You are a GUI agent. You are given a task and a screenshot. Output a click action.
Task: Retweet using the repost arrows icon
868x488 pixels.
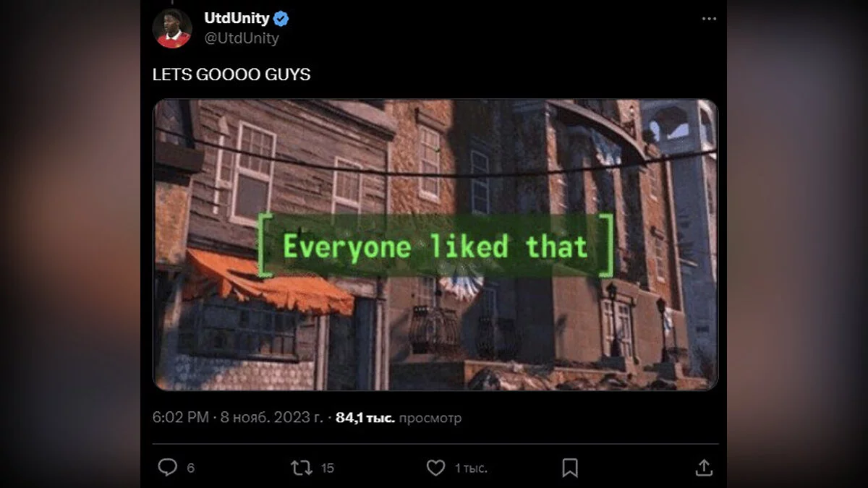(x=301, y=468)
